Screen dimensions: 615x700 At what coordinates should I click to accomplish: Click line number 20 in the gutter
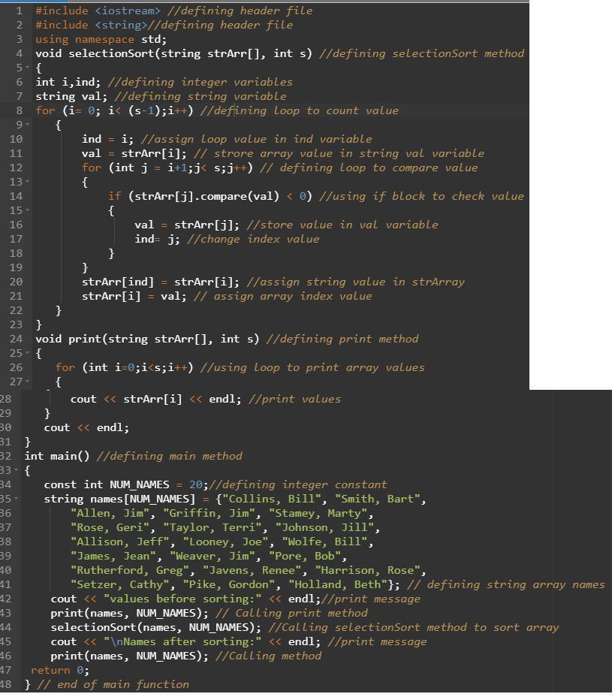(16, 282)
